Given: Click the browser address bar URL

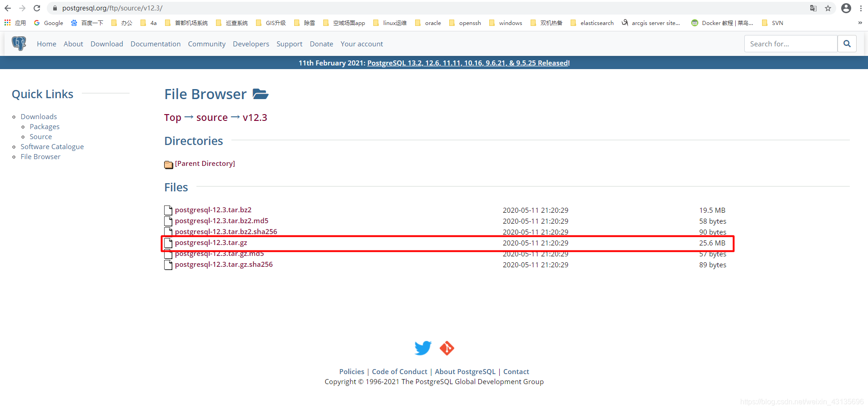Looking at the screenshot, I should point(112,8).
